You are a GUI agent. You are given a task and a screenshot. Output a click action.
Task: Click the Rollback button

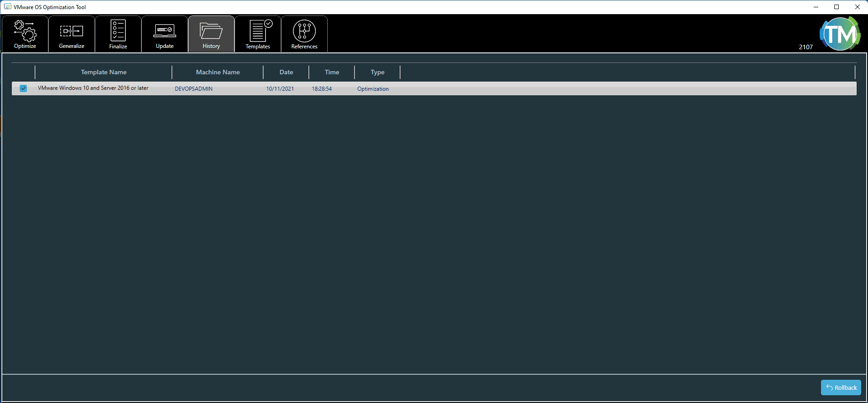click(x=841, y=387)
